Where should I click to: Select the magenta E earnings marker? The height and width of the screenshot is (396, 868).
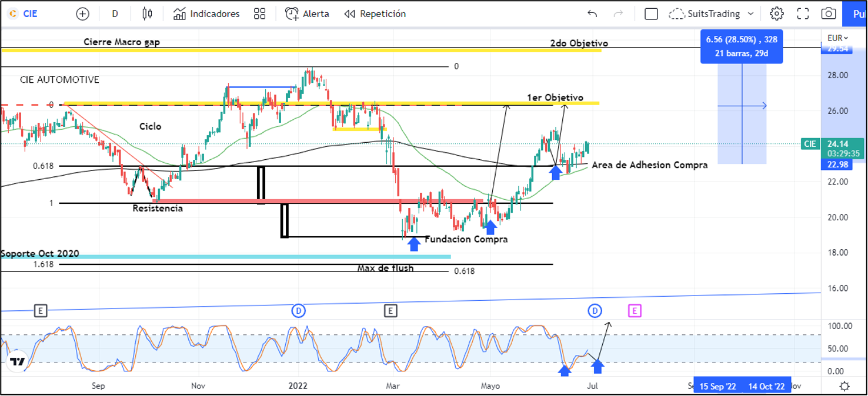coord(635,310)
